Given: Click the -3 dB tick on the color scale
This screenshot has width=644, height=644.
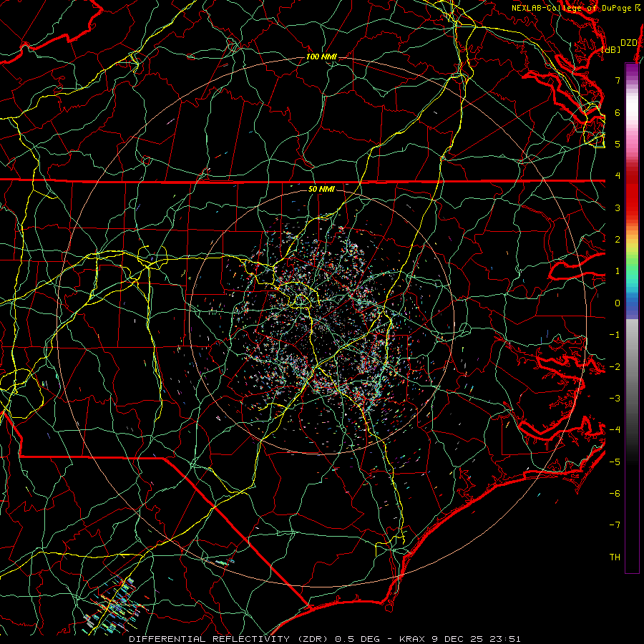Looking at the screenshot, I should coord(615,399).
